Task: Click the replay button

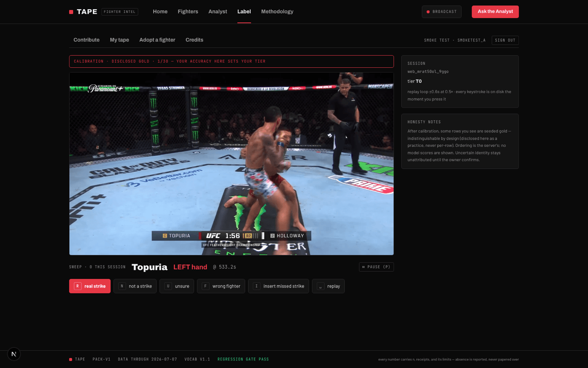Action: click(328, 286)
